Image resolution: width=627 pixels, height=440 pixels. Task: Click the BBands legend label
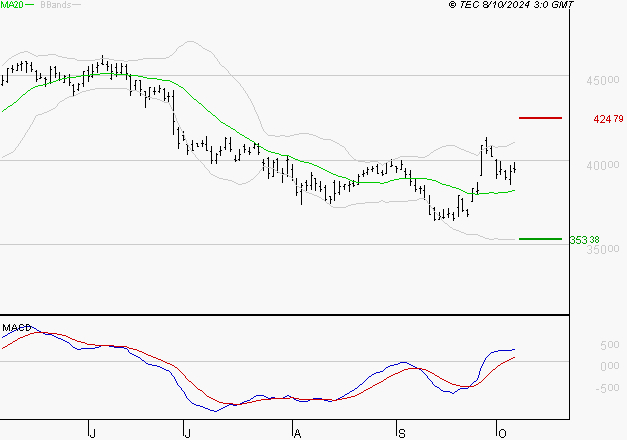point(56,5)
